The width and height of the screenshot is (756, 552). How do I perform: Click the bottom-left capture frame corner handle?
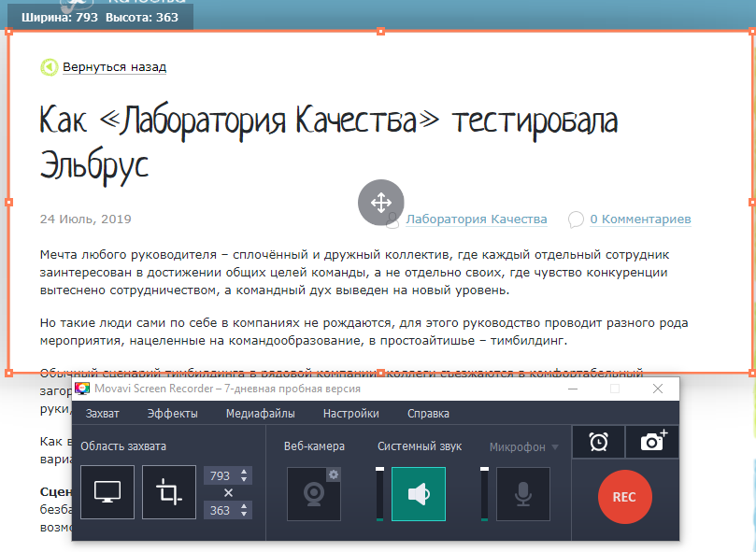tap(8, 373)
